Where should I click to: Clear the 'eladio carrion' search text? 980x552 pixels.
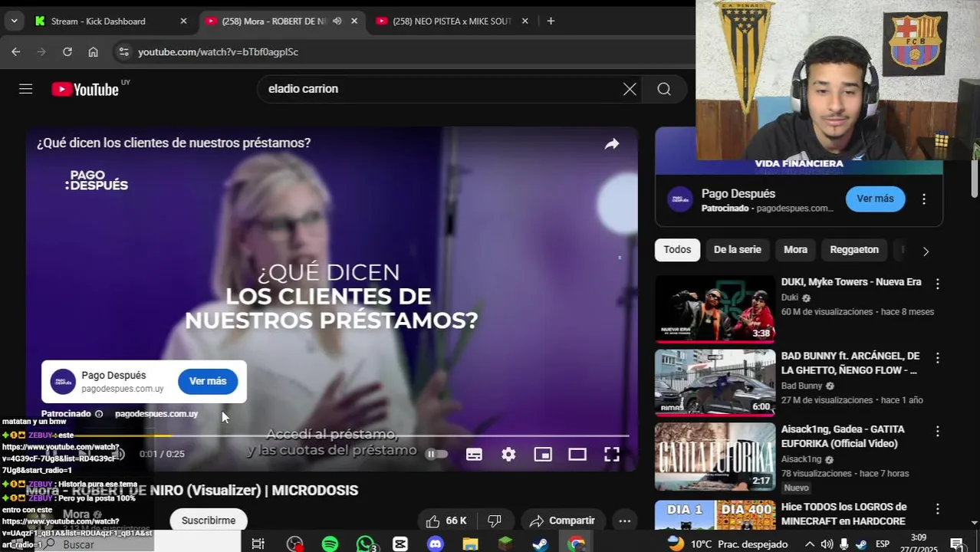coord(630,89)
